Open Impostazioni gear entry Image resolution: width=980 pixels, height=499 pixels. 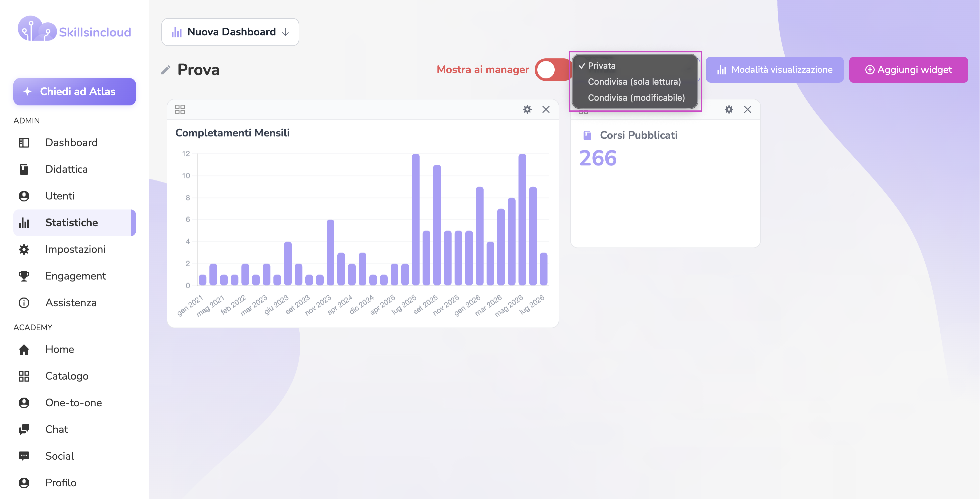(75, 249)
